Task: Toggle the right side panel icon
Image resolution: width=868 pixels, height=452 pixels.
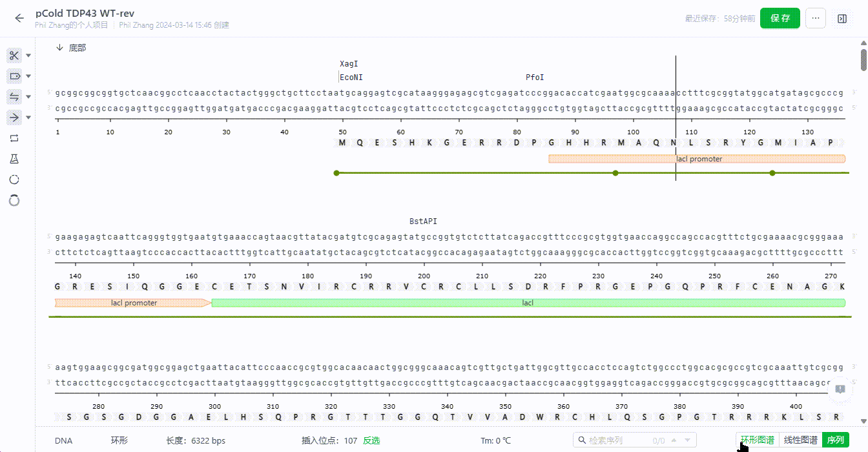Action: tap(842, 19)
